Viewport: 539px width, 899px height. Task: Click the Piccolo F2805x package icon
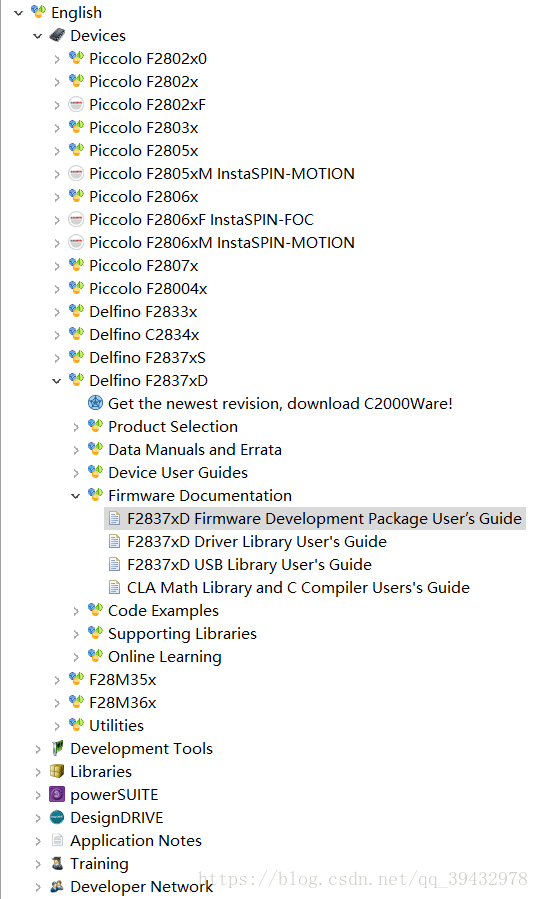[76, 150]
